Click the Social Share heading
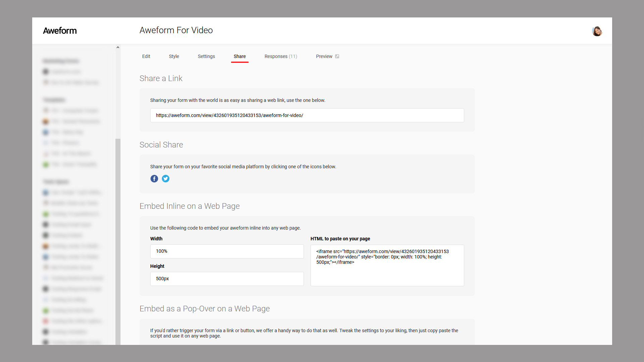 pyautogui.click(x=161, y=145)
